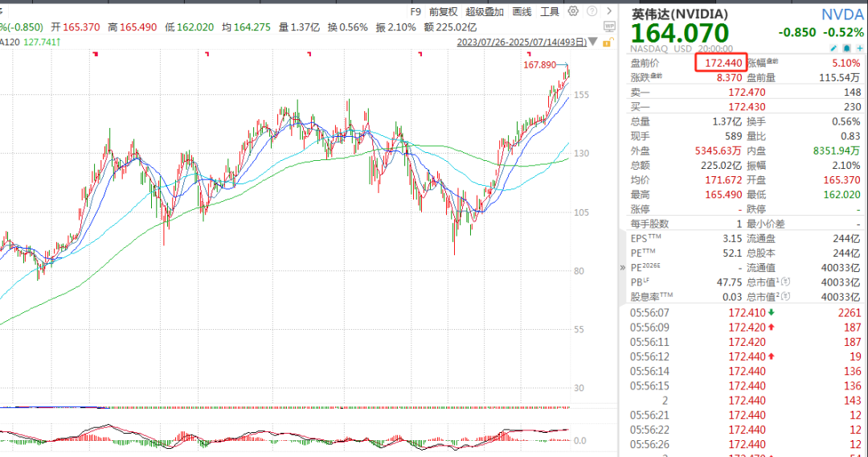Click the WP monitor icon
This screenshot has width=868, height=457.
click(608, 26)
